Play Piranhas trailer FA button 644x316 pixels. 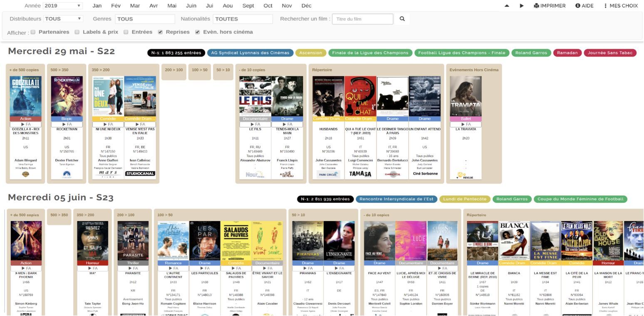tap(308, 268)
